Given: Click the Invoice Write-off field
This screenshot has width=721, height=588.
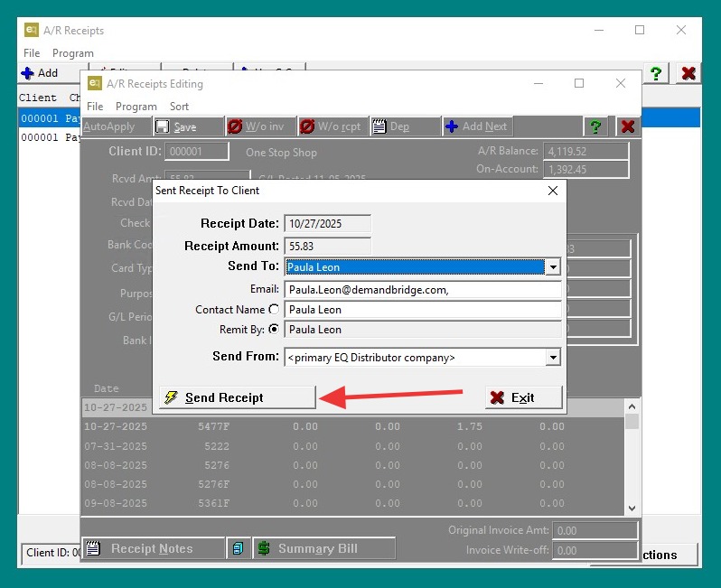Looking at the screenshot, I should click(x=595, y=550).
